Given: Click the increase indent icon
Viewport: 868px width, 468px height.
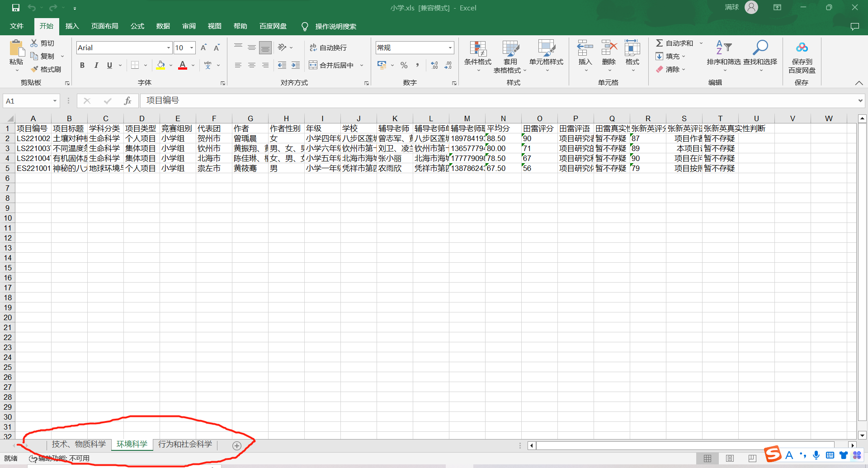Looking at the screenshot, I should 296,65.
